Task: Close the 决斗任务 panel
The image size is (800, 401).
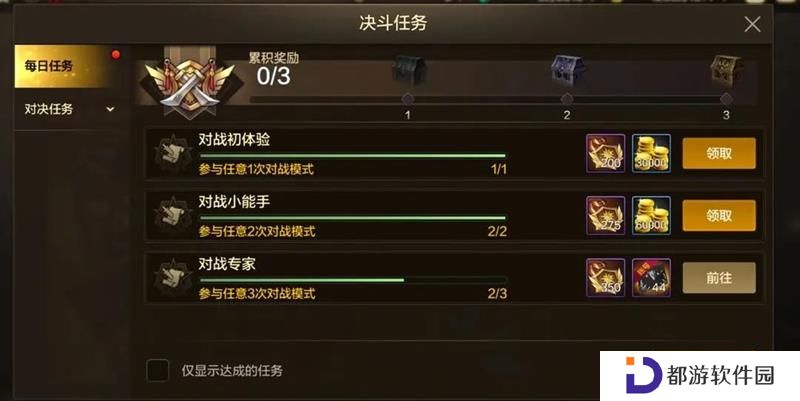Action: 752,24
